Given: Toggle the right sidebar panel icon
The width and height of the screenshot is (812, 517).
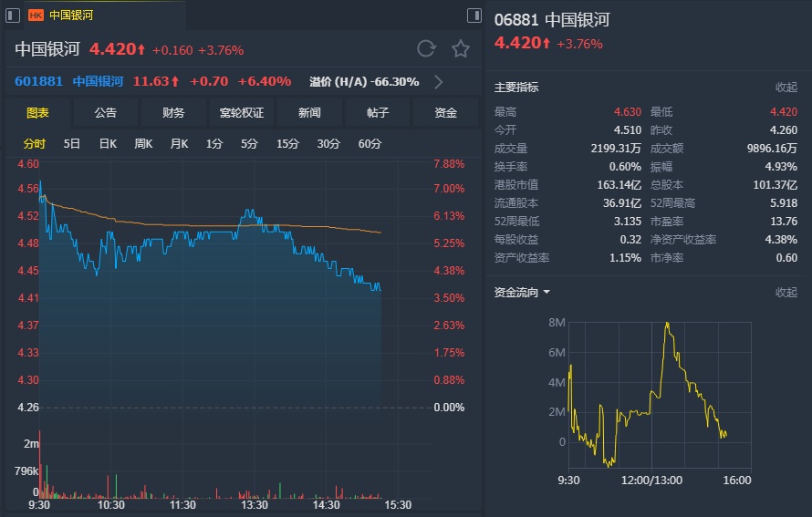Looking at the screenshot, I should 474,16.
